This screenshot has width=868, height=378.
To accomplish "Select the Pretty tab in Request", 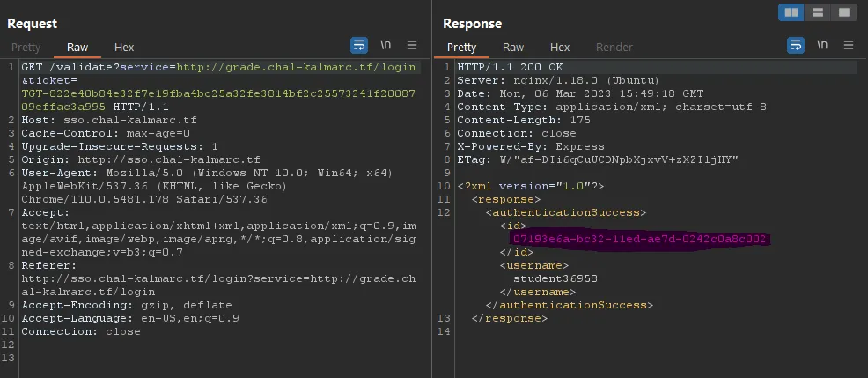I will click(x=26, y=48).
